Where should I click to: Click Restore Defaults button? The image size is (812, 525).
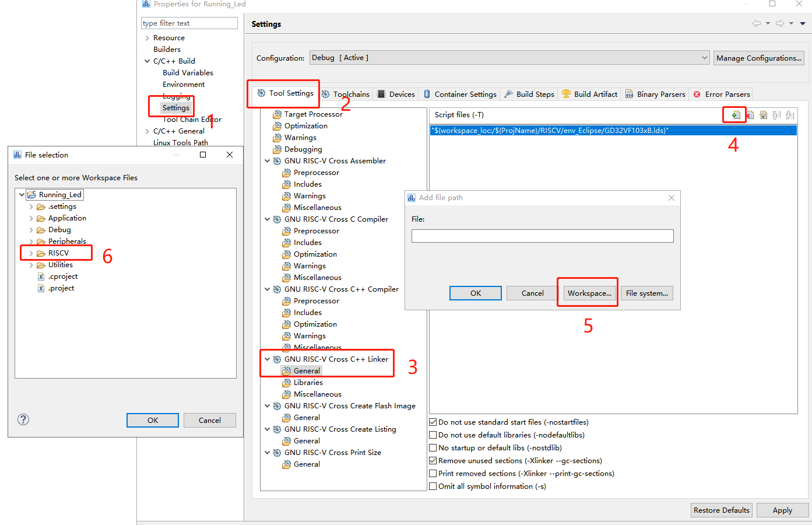coord(722,510)
